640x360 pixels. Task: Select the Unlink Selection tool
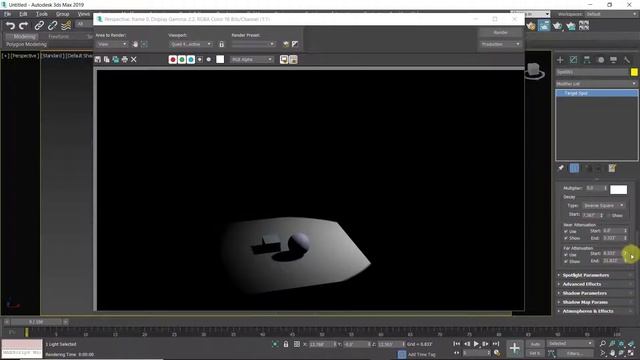tap(52, 26)
